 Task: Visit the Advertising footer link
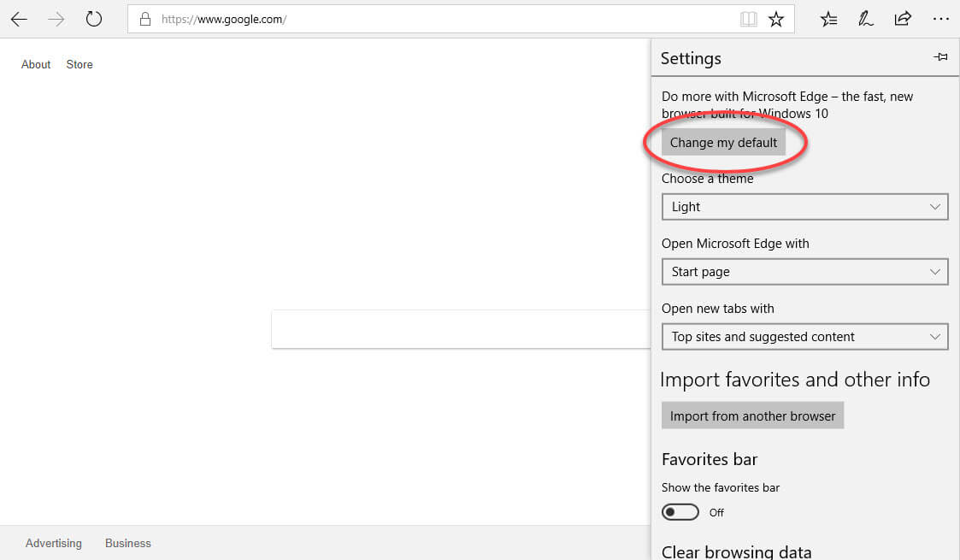coord(53,543)
